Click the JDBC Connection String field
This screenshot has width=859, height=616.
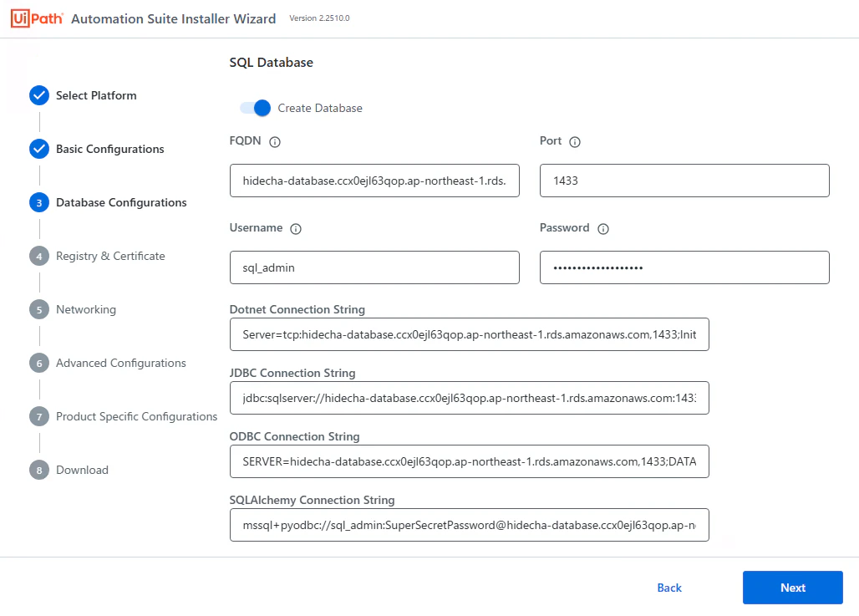[x=470, y=398]
